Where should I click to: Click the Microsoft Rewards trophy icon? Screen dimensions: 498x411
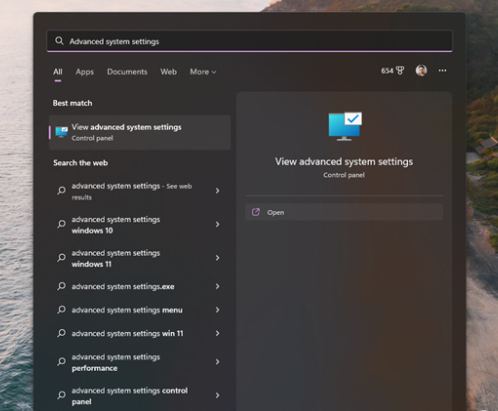400,71
